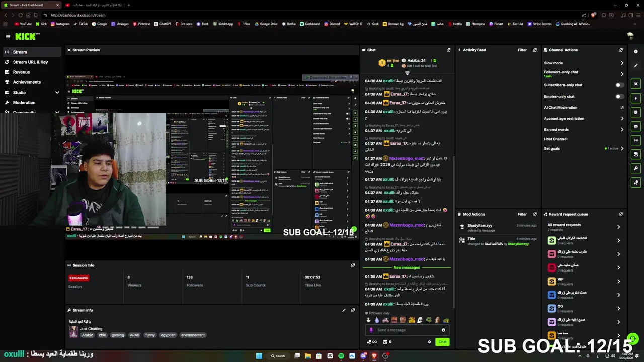This screenshot has height=362, width=644.
Task: Pop out the Reward request queue panel
Action: coord(620,214)
